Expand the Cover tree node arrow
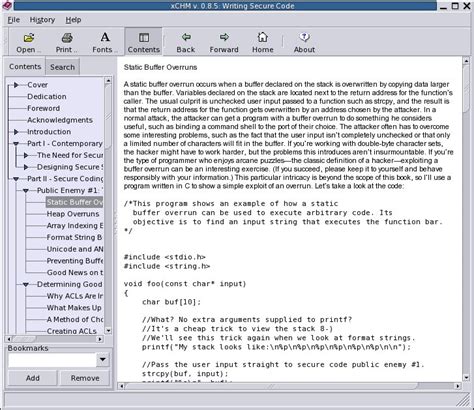 pos(16,85)
